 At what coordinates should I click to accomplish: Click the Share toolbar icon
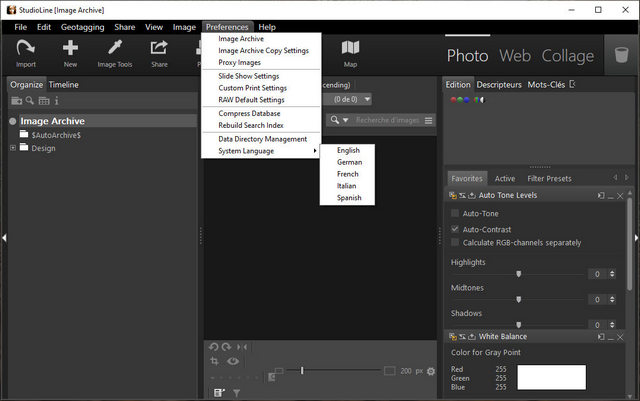[159, 48]
